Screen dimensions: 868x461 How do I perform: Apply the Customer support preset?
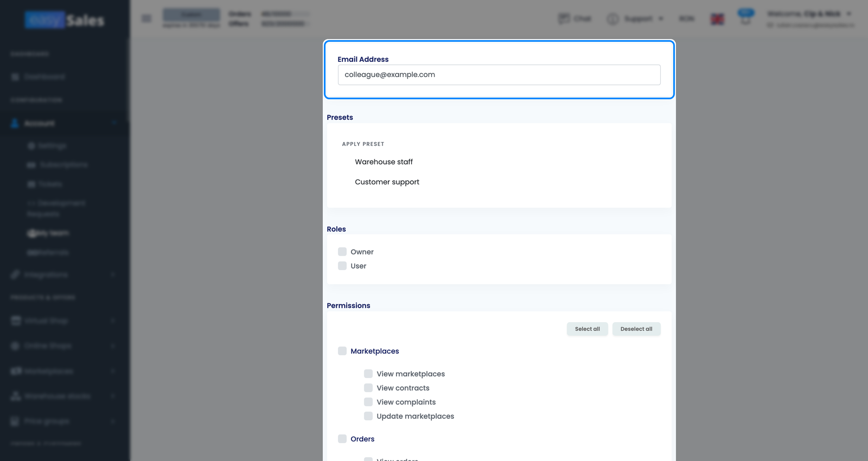[387, 182]
